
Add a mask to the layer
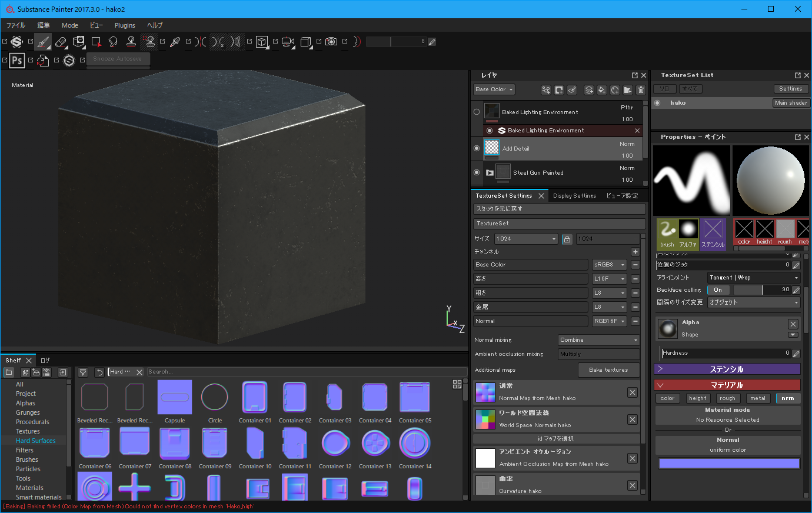point(559,90)
